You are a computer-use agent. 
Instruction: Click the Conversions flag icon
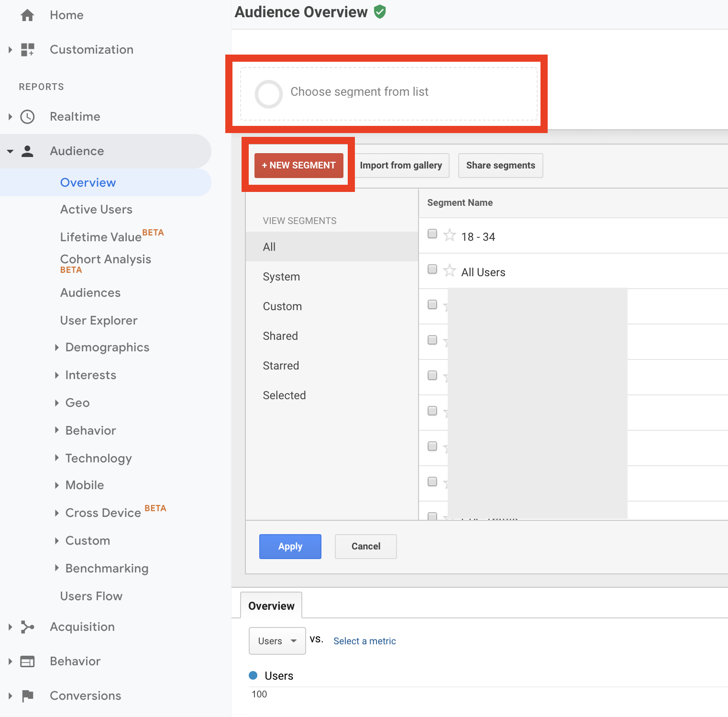click(28, 696)
